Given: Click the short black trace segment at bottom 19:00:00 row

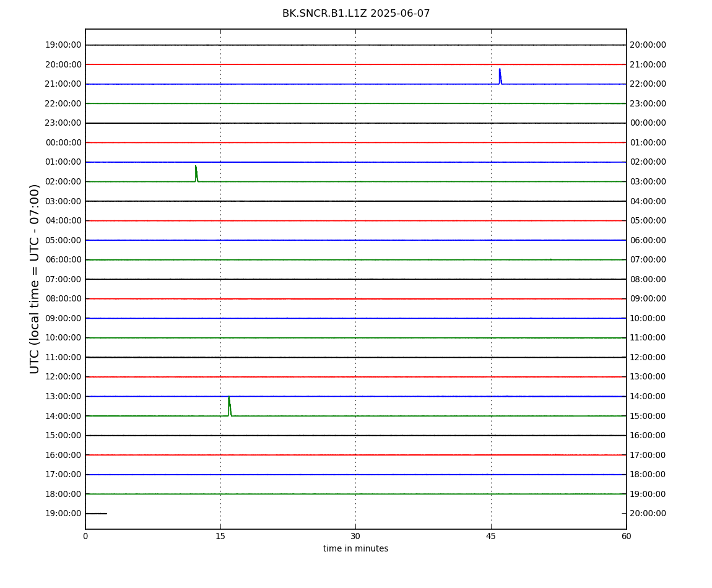Looking at the screenshot, I should coord(96,514).
